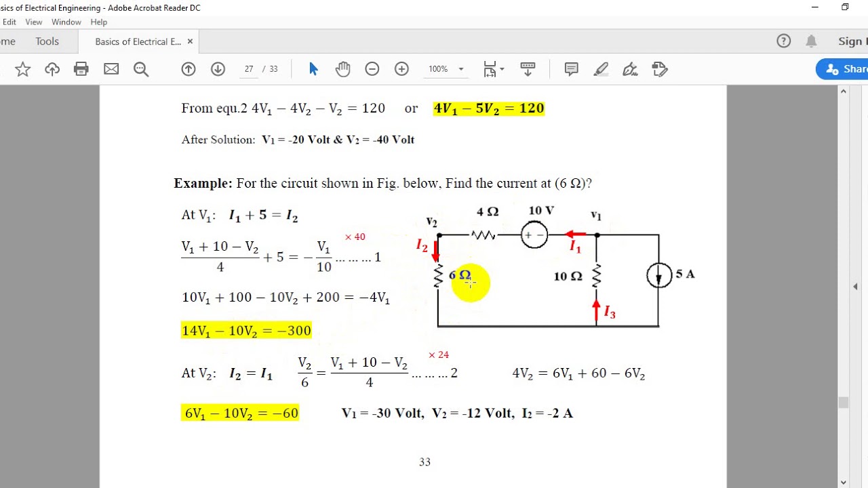Click highlighted text 4V1 − 5V2 = 120

pos(488,108)
